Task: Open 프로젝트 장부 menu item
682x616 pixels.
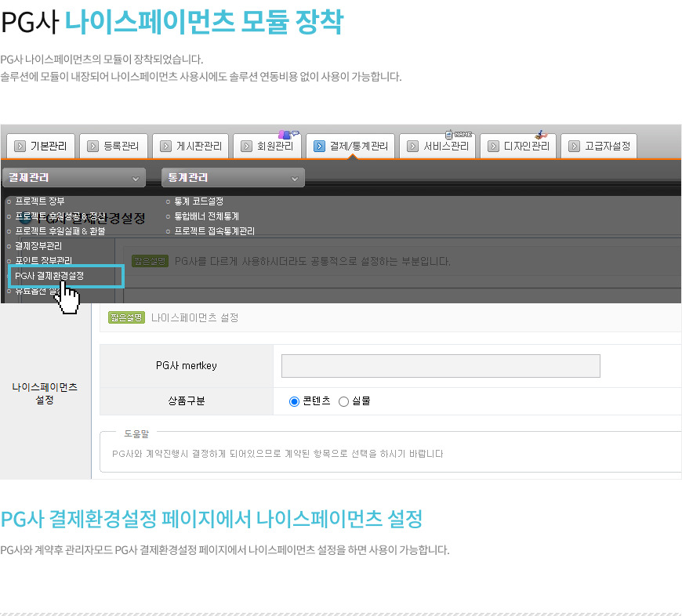Action: pyautogui.click(x=40, y=201)
